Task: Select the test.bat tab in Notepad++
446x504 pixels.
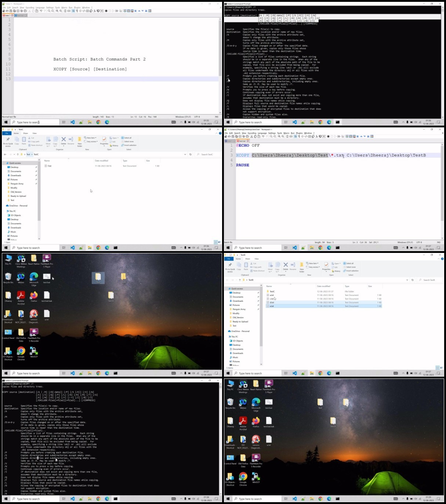Action: 243,141
